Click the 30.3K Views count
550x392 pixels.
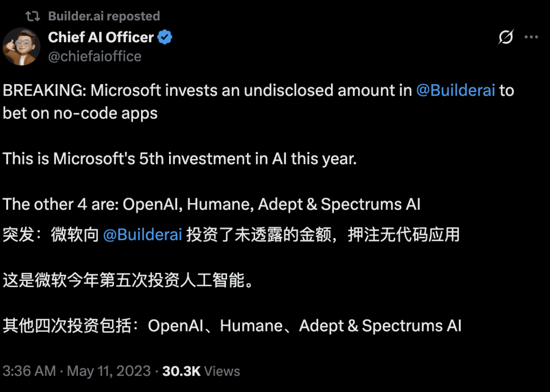tap(201, 371)
